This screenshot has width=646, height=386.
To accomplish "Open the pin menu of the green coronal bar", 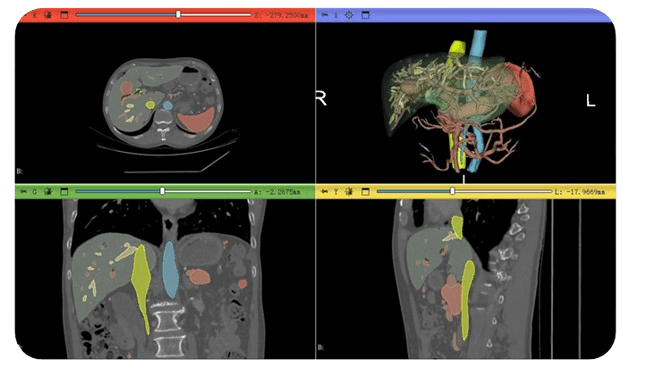I will click(23, 192).
